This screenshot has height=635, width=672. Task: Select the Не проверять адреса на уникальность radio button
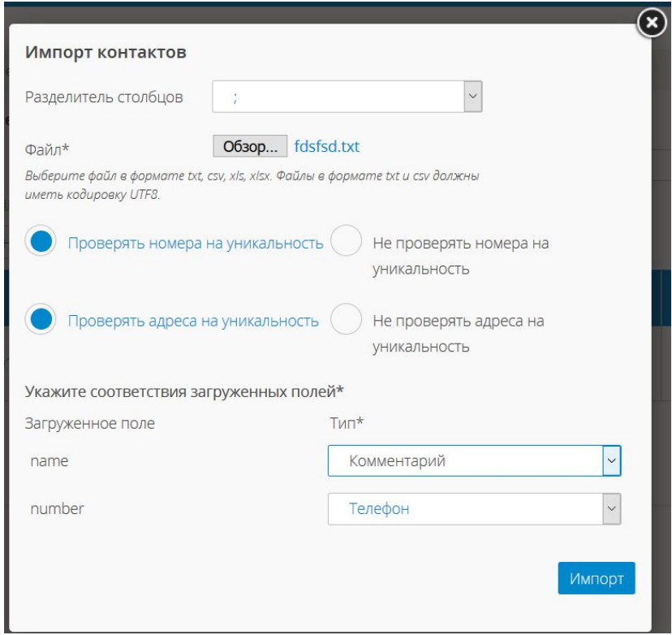pos(346,320)
